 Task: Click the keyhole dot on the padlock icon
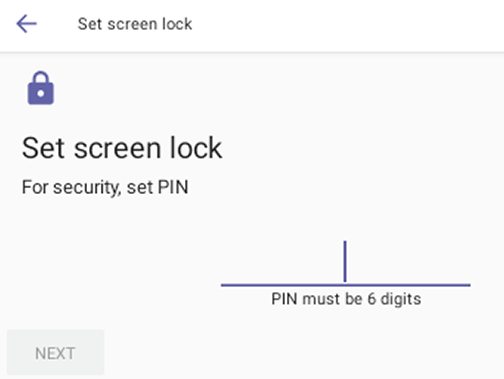(x=41, y=93)
